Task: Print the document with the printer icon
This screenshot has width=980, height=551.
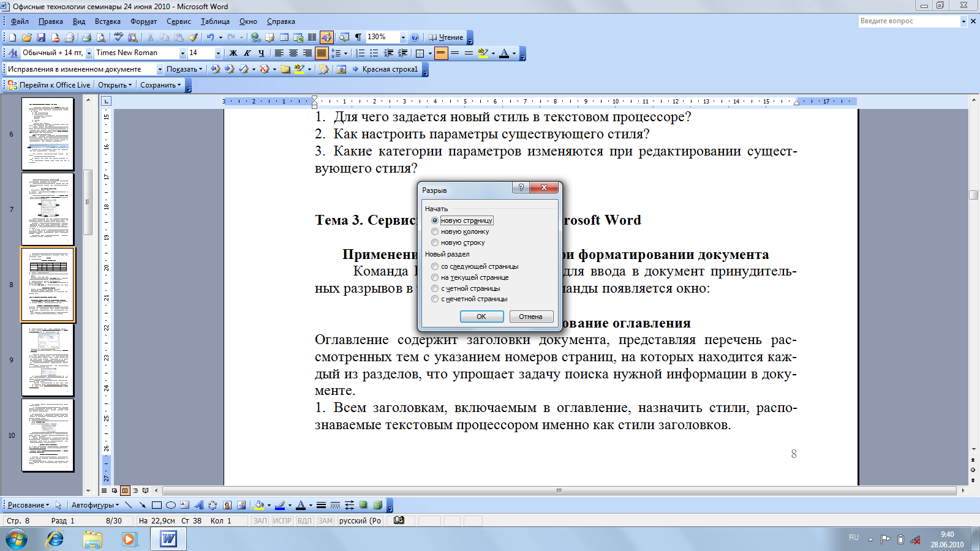Action: point(86,37)
